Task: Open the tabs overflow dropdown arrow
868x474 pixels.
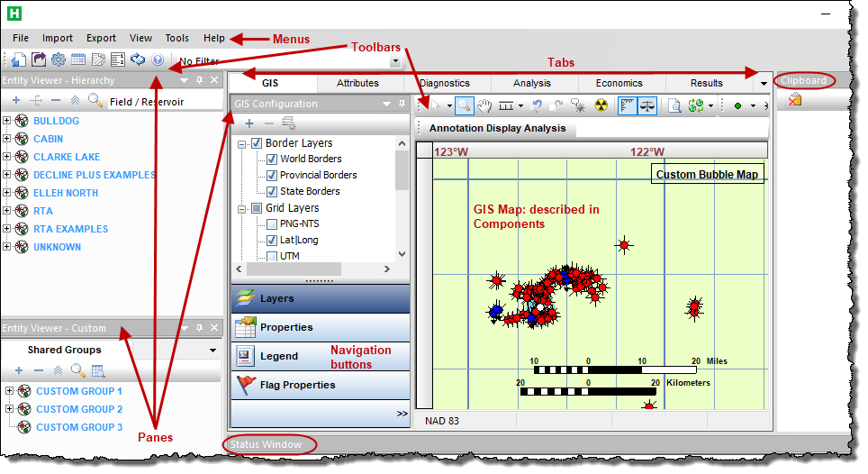Action: click(764, 84)
